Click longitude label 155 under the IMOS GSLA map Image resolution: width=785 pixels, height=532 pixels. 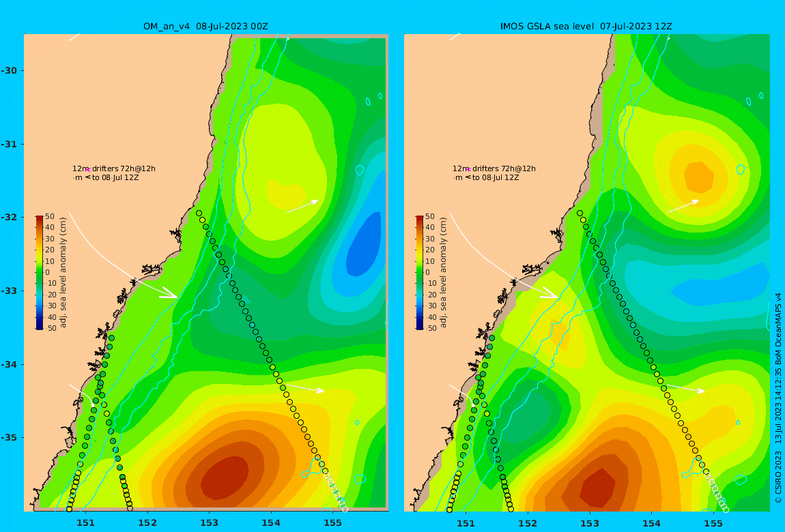713,523
